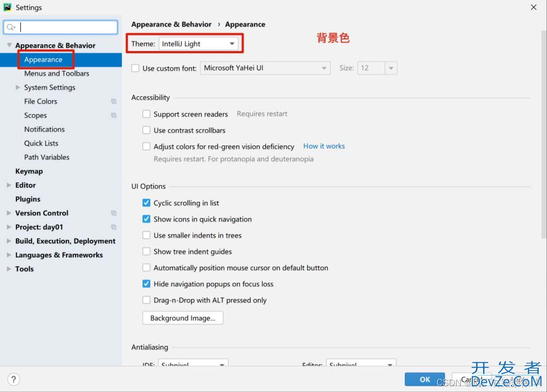Expand Build, Execution, Deployment section
547x392 pixels.
point(9,241)
